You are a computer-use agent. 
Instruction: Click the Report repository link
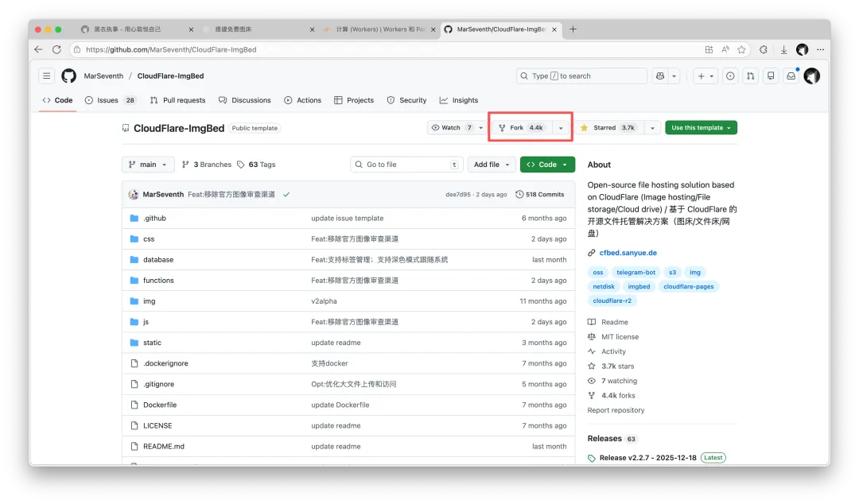(616, 410)
